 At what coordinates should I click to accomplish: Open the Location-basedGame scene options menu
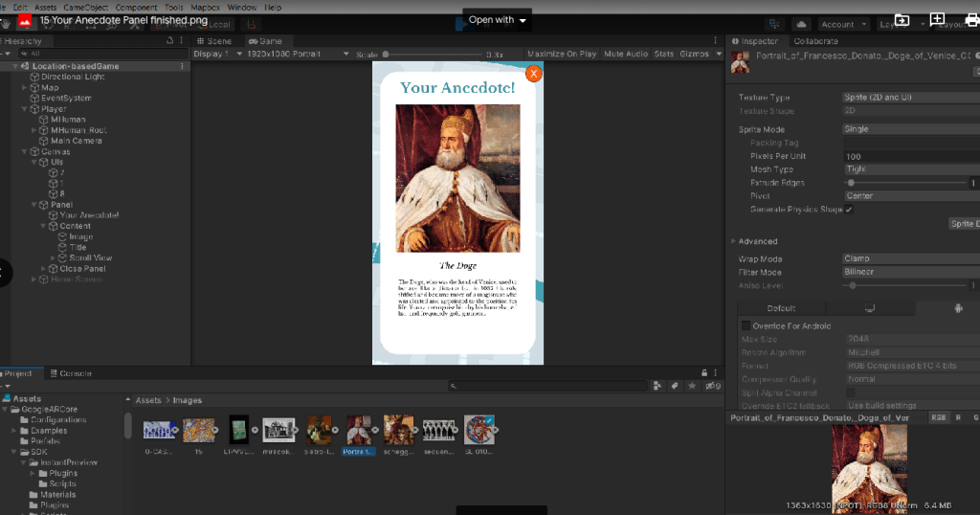(x=183, y=66)
